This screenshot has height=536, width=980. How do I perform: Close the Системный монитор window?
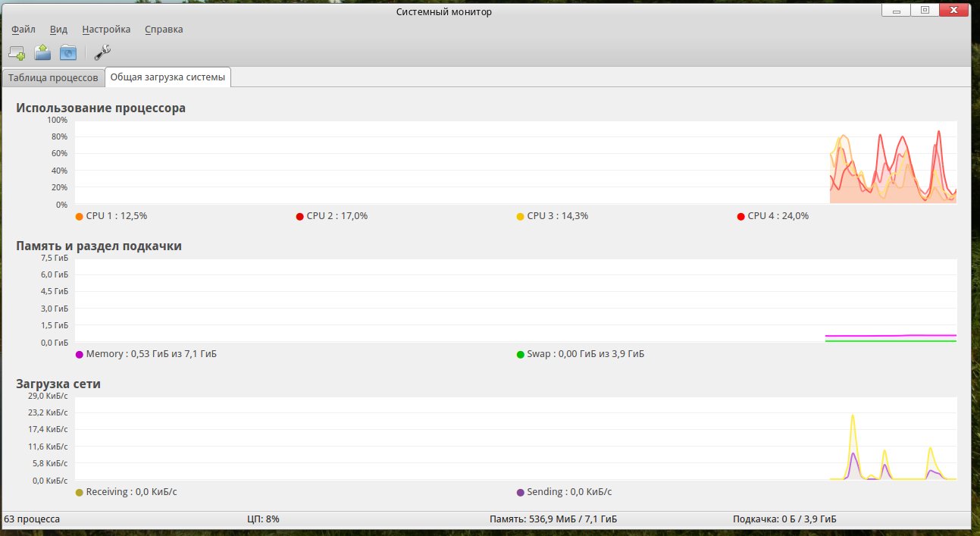click(x=953, y=10)
